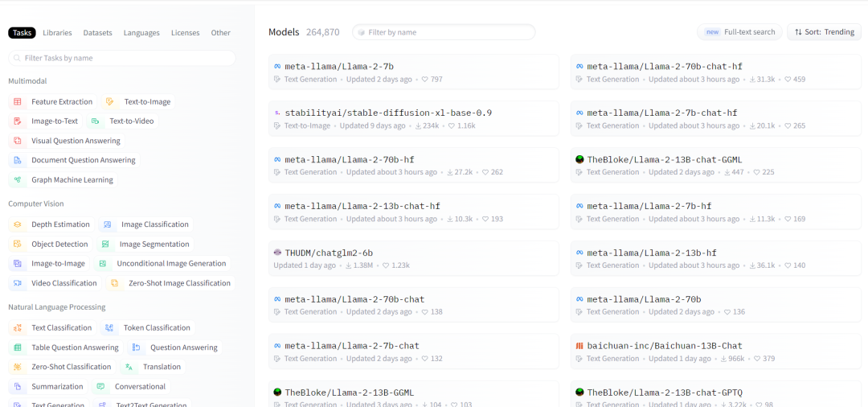Click the THUDM avatar icon on chatglm2-6b
The height and width of the screenshot is (407, 868).
point(278,253)
